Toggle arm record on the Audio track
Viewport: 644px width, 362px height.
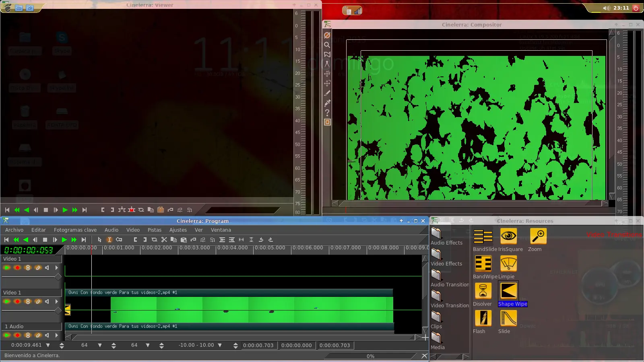[x=17, y=335]
